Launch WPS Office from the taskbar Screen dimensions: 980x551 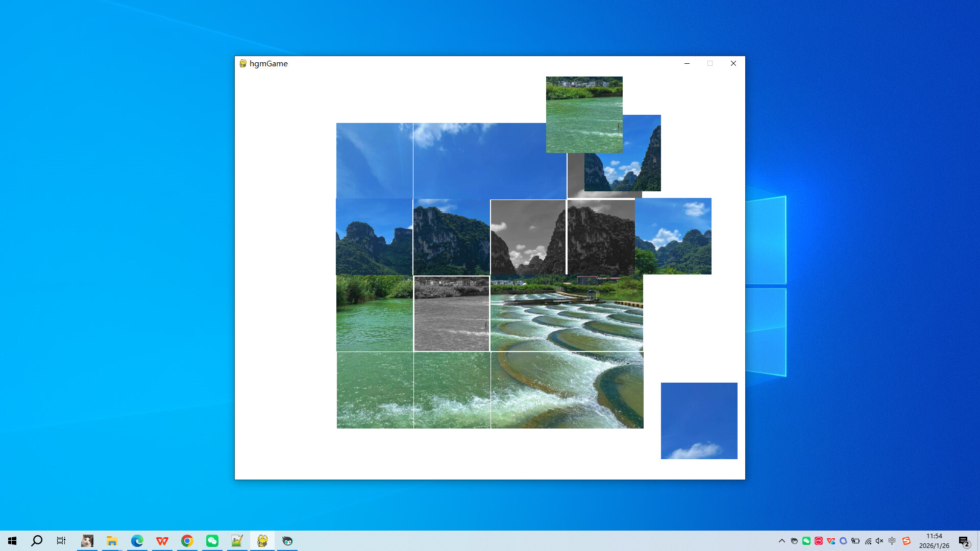point(162,540)
